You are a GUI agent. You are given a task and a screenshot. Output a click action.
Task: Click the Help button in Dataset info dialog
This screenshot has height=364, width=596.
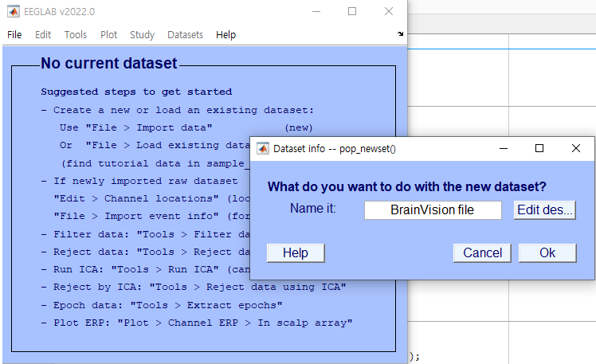pos(296,253)
